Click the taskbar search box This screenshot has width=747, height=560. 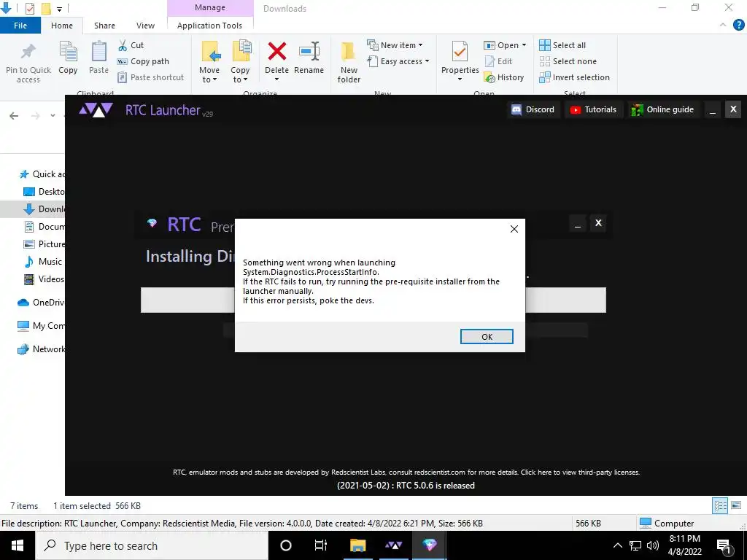[152, 545]
